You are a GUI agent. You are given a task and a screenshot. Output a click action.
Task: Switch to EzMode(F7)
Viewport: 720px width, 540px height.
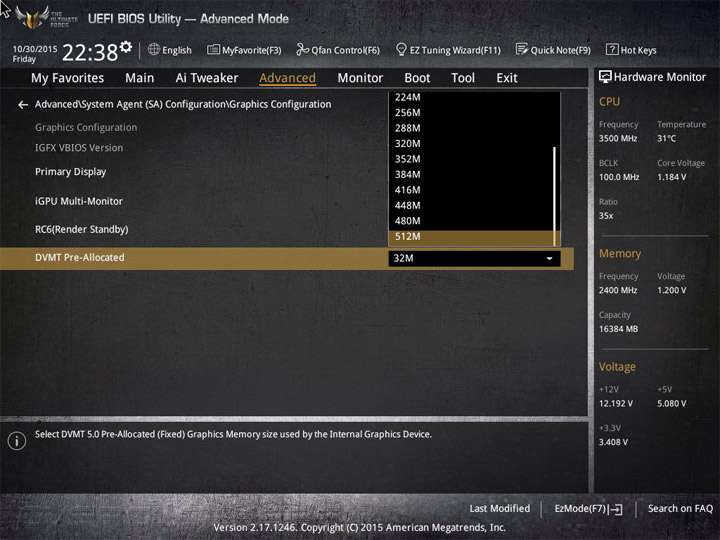[x=589, y=509]
